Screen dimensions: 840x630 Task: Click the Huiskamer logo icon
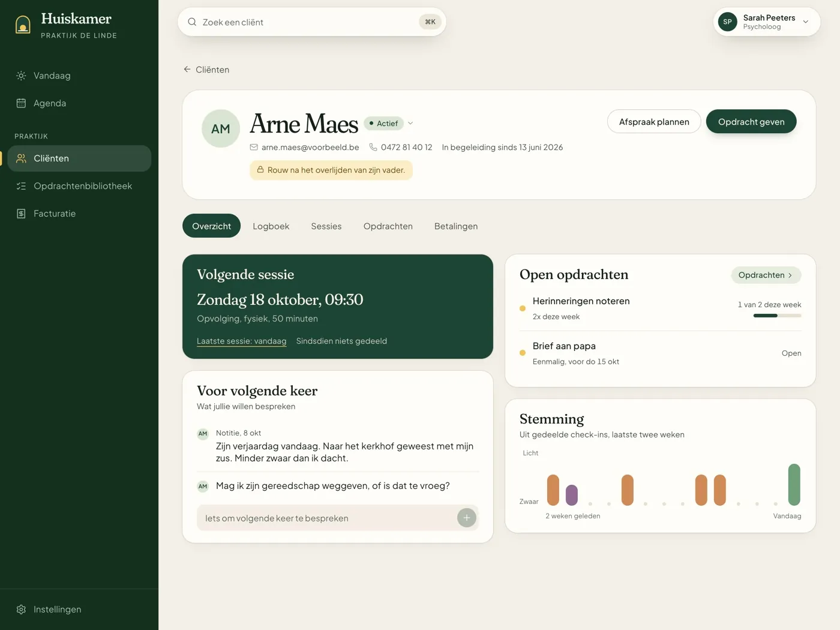pyautogui.click(x=23, y=25)
